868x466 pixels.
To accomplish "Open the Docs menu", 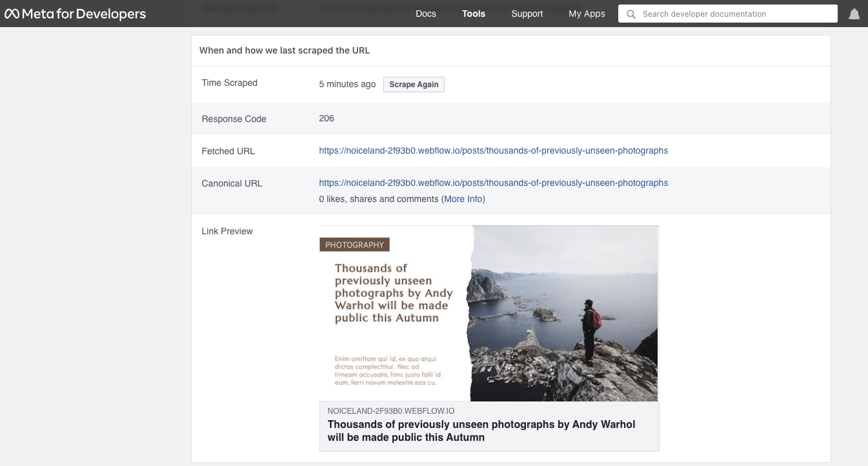I will (x=425, y=14).
